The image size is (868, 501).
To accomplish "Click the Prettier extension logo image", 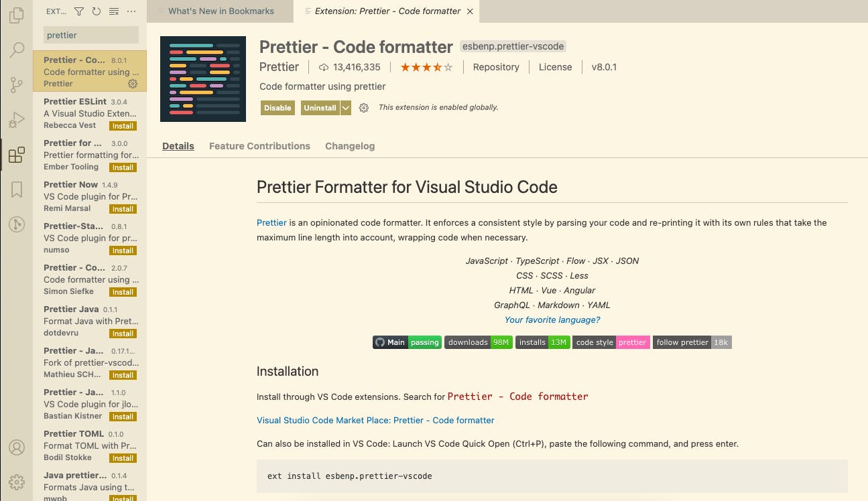I will click(203, 79).
